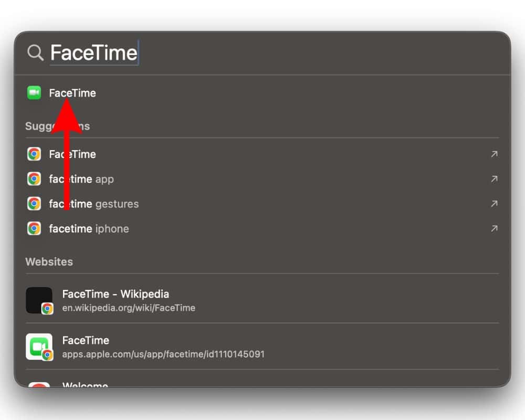525x420 pixels.
Task: Select the FaceTime top hit result label
Action: pyautogui.click(x=72, y=93)
